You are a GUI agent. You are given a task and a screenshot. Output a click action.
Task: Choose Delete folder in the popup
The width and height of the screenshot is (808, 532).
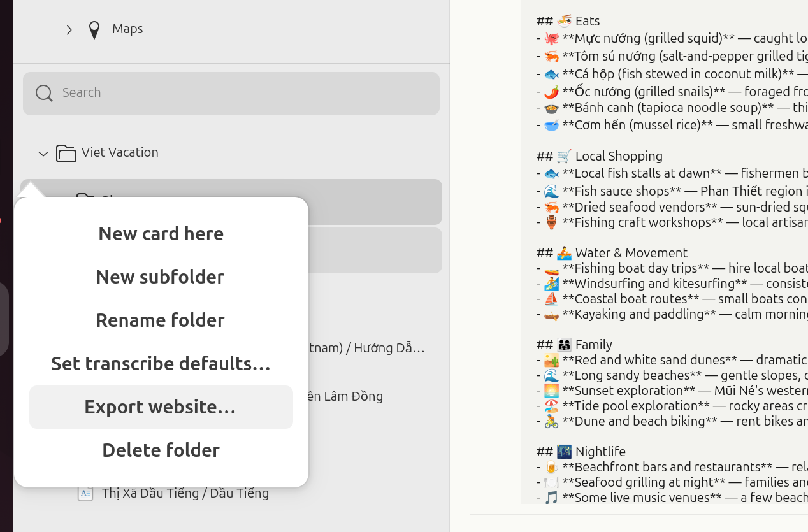(x=161, y=450)
